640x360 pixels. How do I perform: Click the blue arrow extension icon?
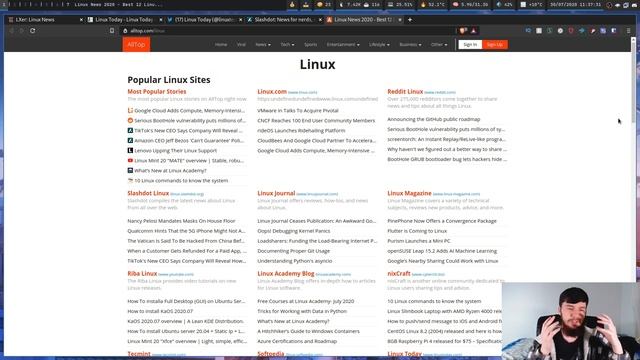tap(582, 31)
